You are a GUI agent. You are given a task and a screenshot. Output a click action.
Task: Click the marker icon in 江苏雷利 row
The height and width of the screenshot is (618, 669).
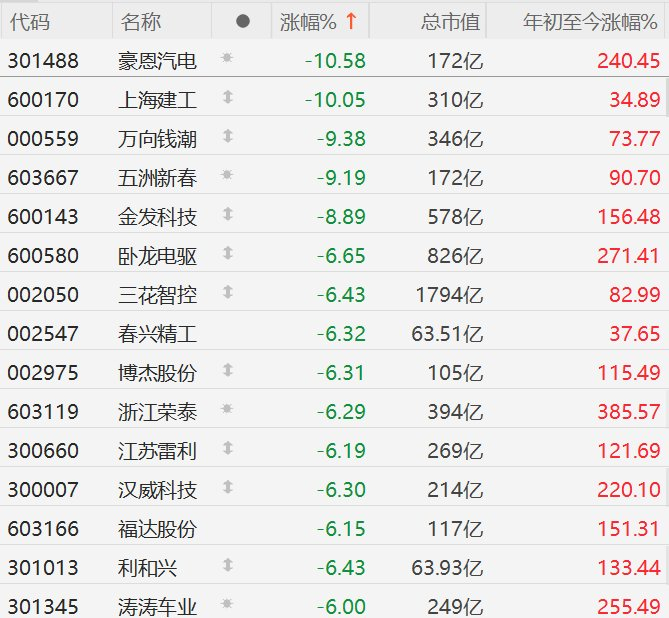tap(227, 448)
